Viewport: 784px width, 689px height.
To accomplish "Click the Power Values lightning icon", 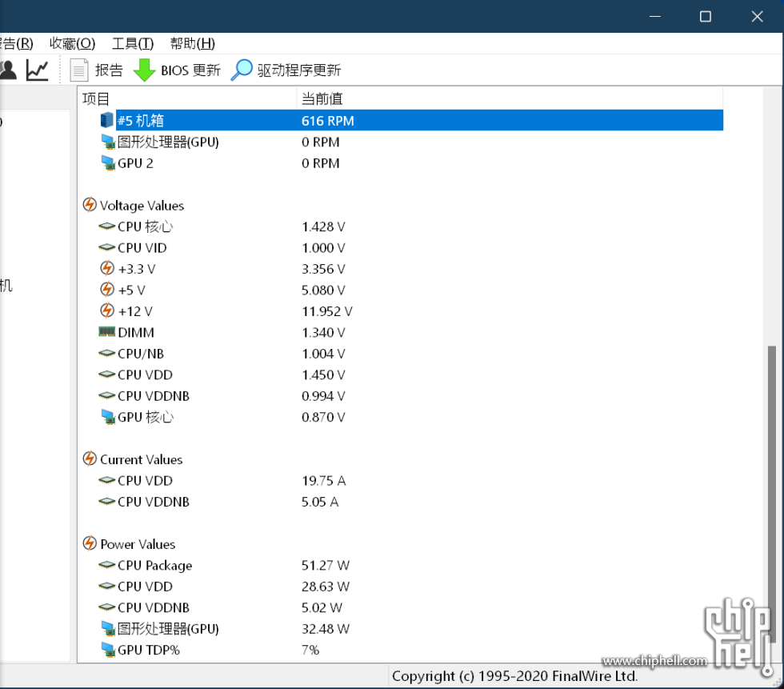I will (x=90, y=543).
